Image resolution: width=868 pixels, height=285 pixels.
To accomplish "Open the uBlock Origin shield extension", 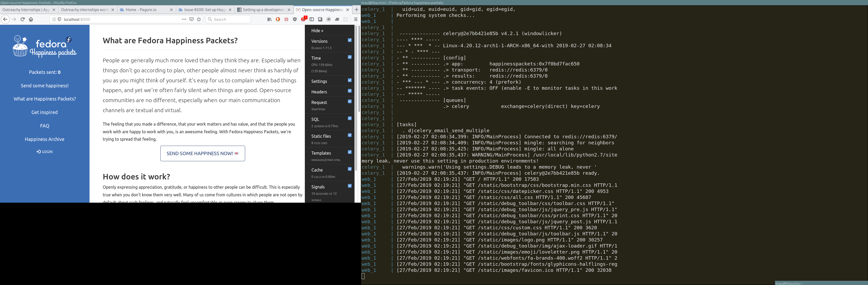I will coord(295,20).
